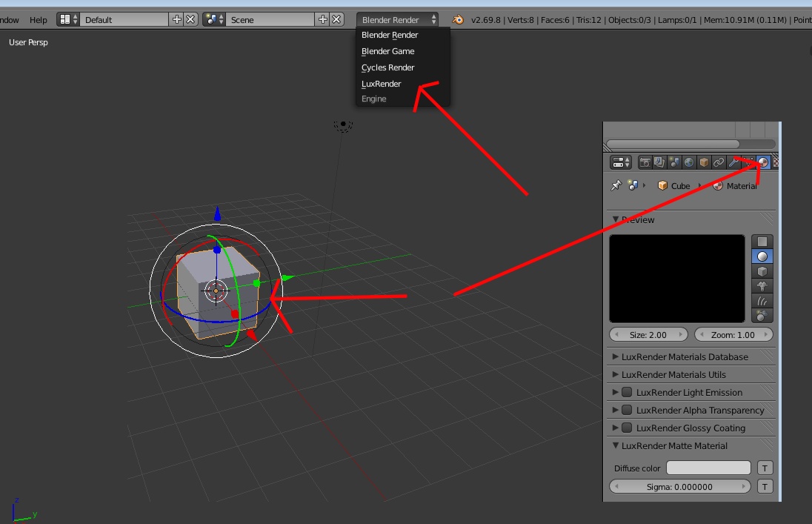
Task: Select the Material properties tab icon
Action: (x=763, y=162)
